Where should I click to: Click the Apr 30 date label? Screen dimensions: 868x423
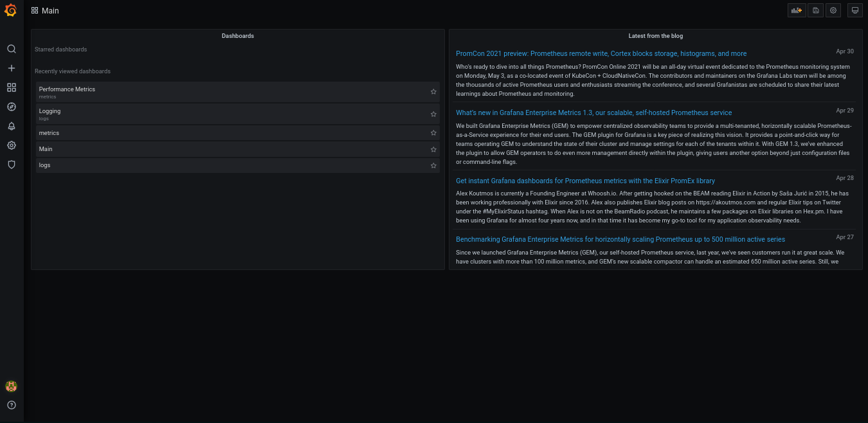click(845, 51)
